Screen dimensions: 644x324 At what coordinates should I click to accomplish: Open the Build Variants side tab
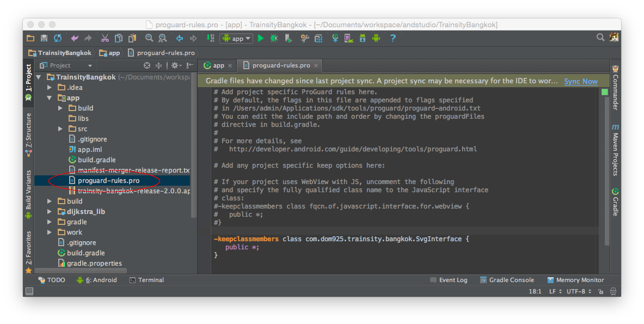(28, 194)
